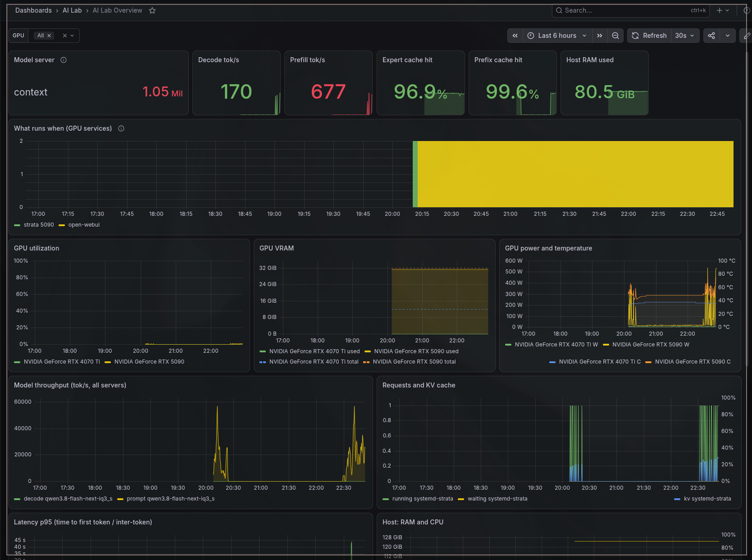Click the share dashboard icon
Viewport: 752px width, 560px height.
pos(711,36)
